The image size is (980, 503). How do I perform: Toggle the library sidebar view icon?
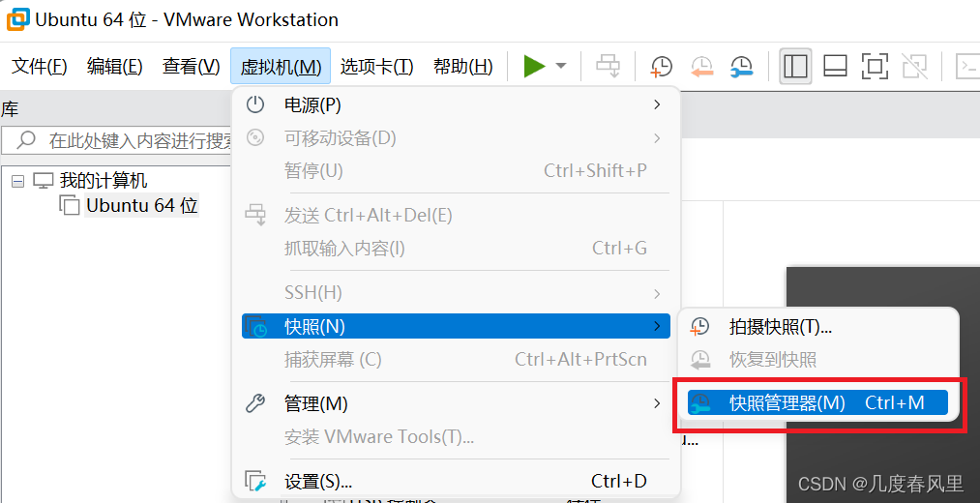[795, 66]
